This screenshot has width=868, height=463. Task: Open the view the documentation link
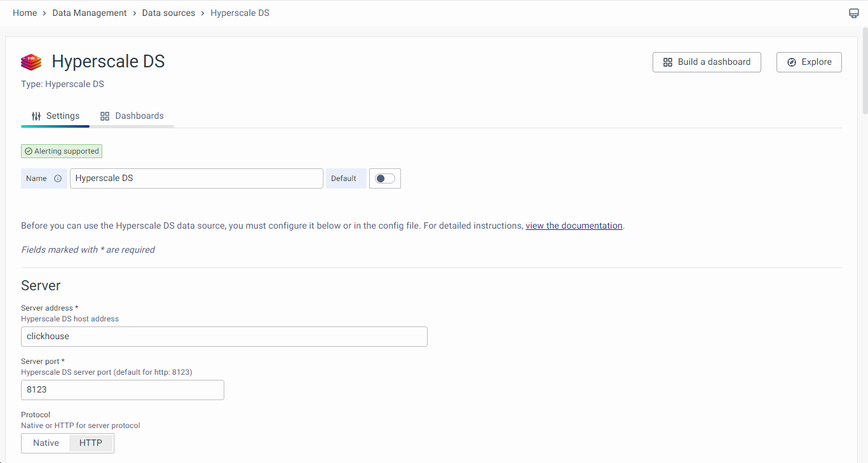click(574, 225)
